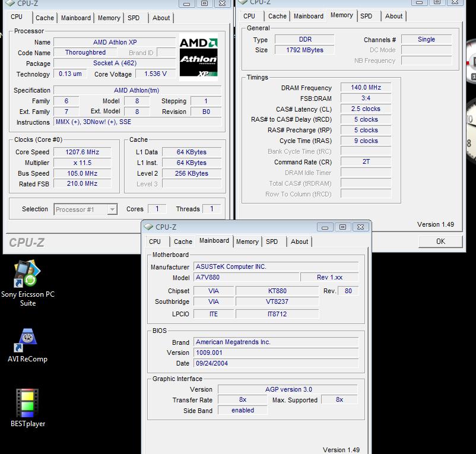Open Sony Ericsson PC Suite desktop icon
476x454 pixels.
coord(27,283)
